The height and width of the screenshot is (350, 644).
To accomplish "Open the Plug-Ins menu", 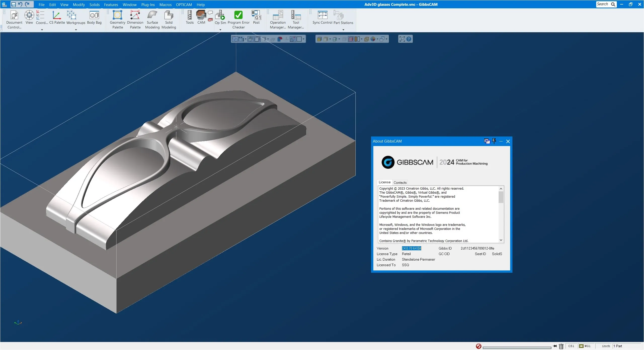I will point(148,5).
